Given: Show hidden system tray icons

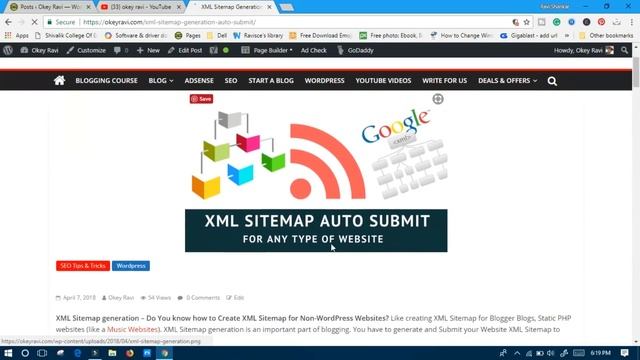Looking at the screenshot, I should tap(517, 353).
